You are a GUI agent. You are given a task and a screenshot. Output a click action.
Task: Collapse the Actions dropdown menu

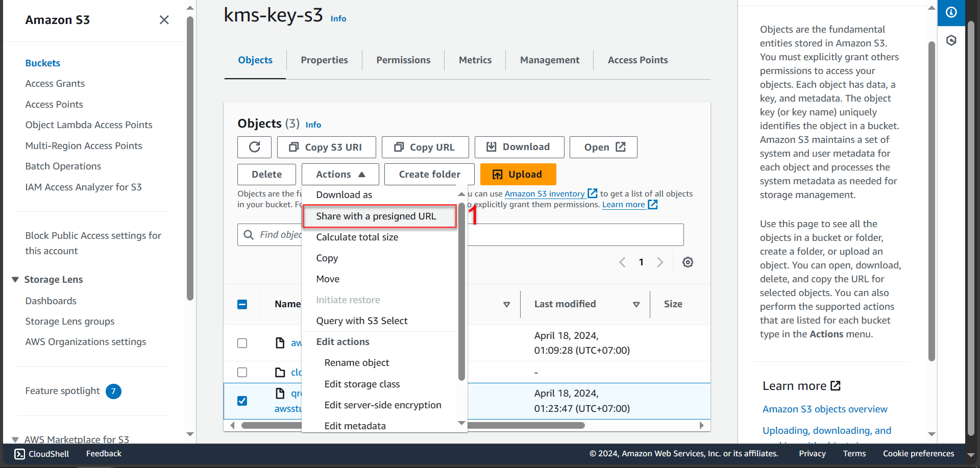tap(340, 174)
